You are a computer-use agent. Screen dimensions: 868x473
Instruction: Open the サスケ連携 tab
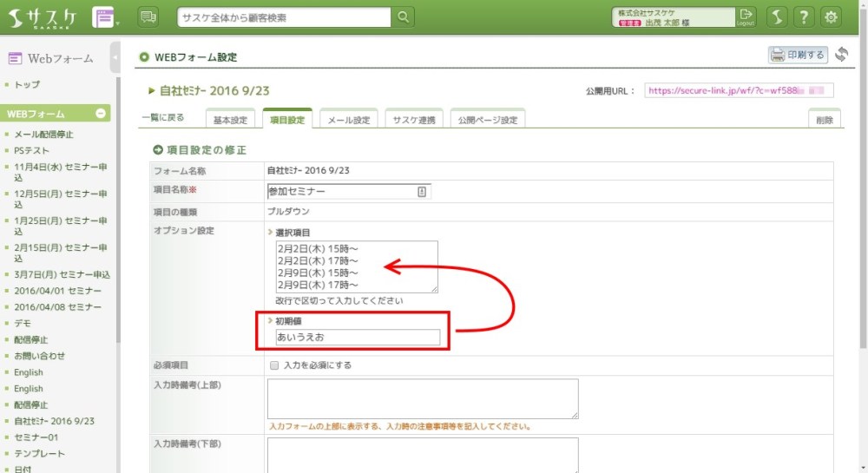(414, 120)
